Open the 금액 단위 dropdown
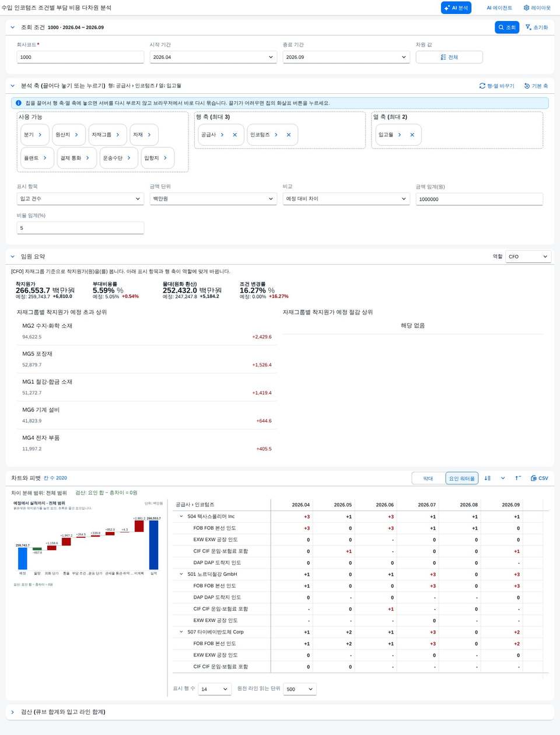560x735 pixels. click(x=213, y=199)
